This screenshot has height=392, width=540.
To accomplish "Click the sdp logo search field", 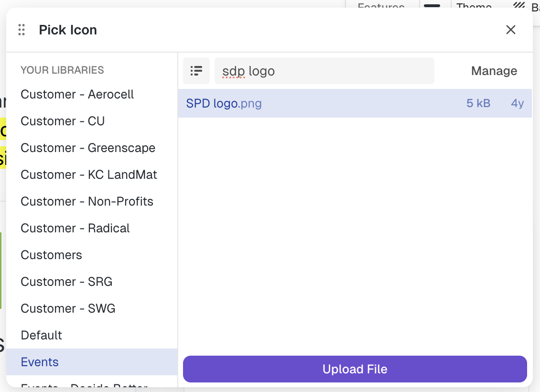I will [x=324, y=71].
